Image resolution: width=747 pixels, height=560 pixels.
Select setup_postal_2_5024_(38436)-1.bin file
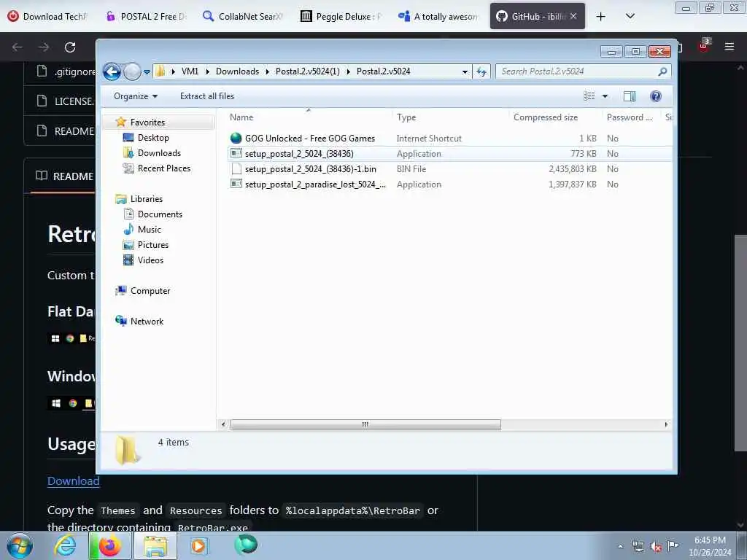[310, 169]
